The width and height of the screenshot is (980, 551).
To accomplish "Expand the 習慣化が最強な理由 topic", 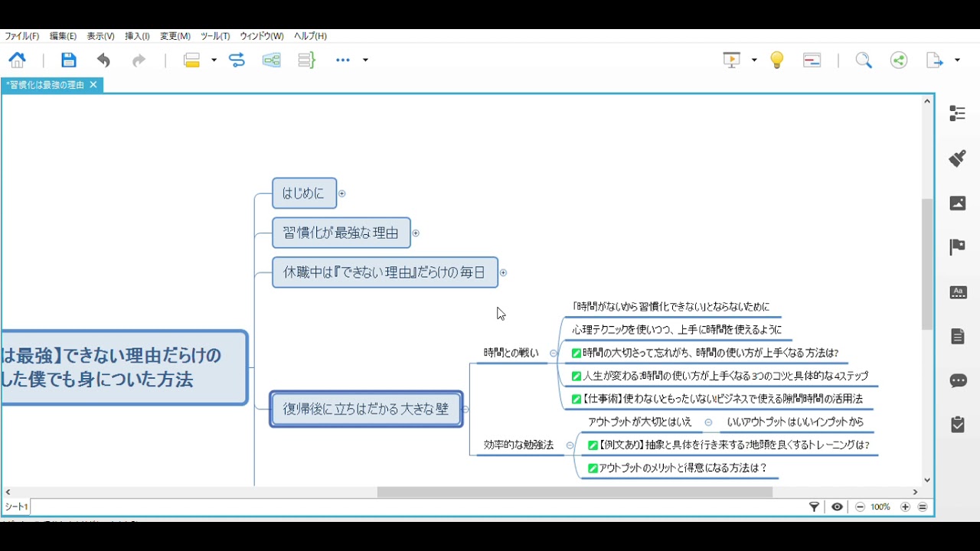I will pyautogui.click(x=416, y=233).
